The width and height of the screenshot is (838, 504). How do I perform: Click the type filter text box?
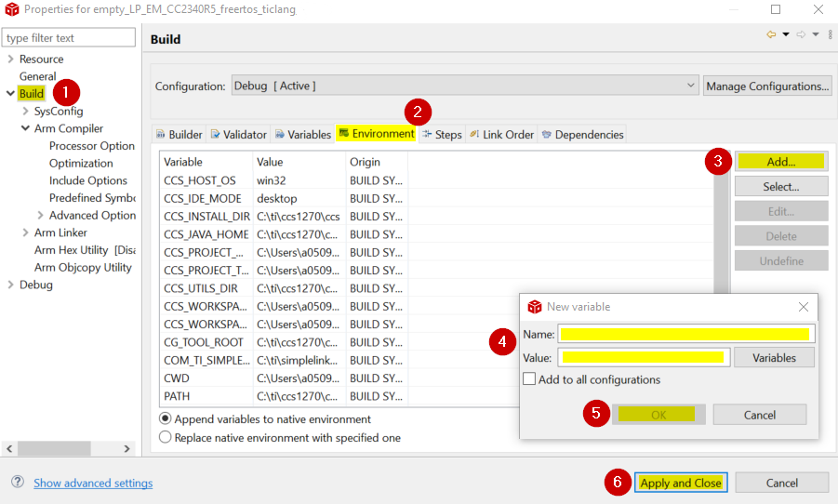pyautogui.click(x=69, y=37)
